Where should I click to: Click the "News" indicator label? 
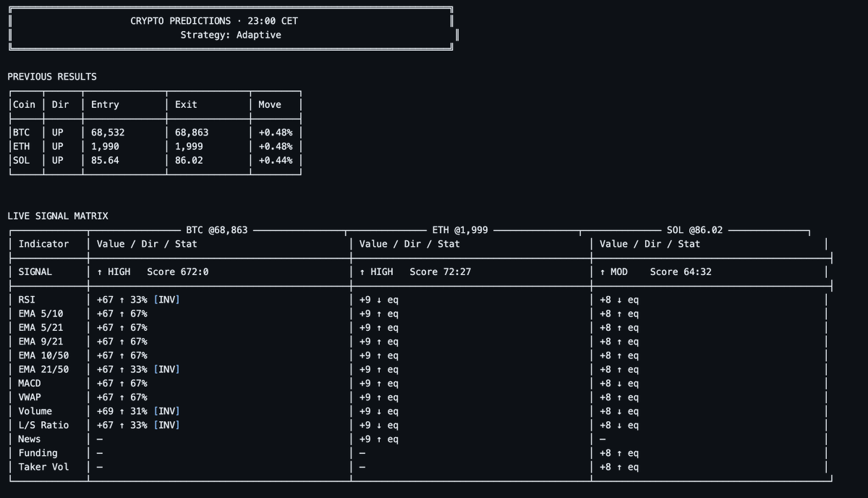30,439
